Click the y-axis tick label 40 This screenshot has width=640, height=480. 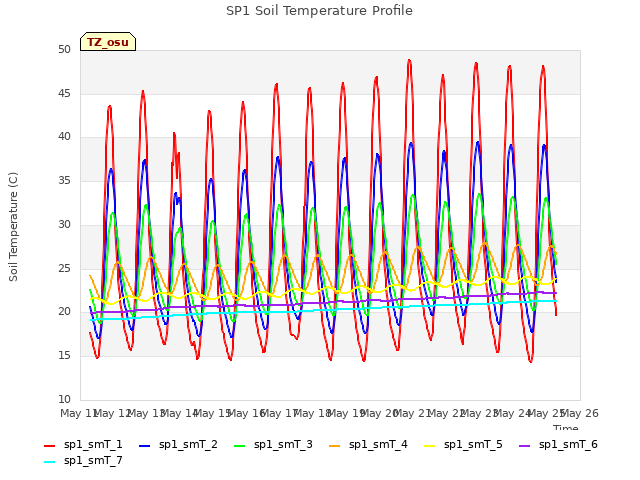(x=64, y=137)
